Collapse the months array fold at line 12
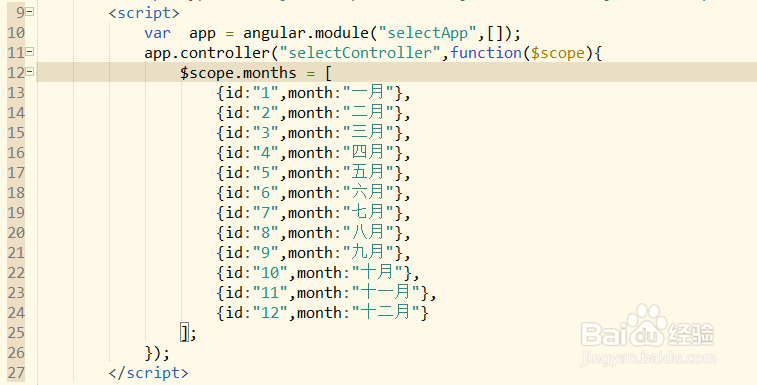This screenshot has width=757, height=385. click(30, 72)
